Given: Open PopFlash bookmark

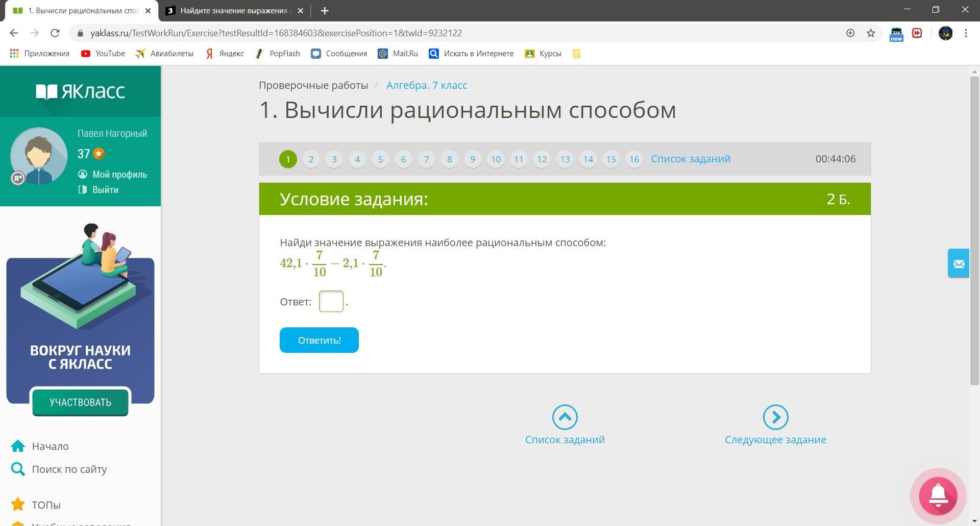Looking at the screenshot, I should [278, 54].
